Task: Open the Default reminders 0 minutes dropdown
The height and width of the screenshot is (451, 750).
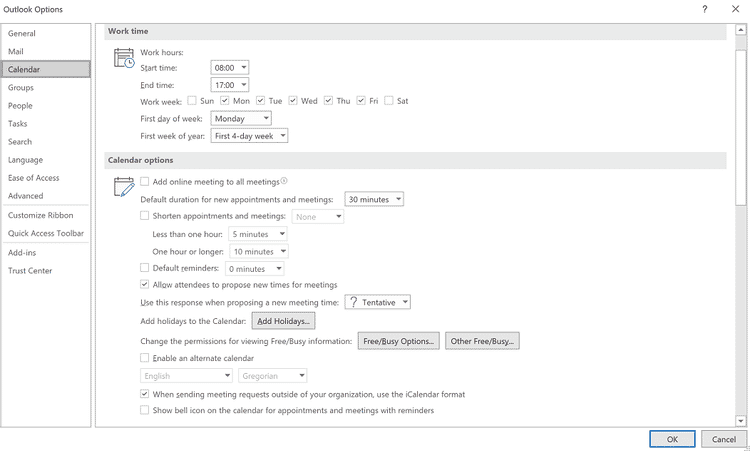Action: tap(254, 269)
